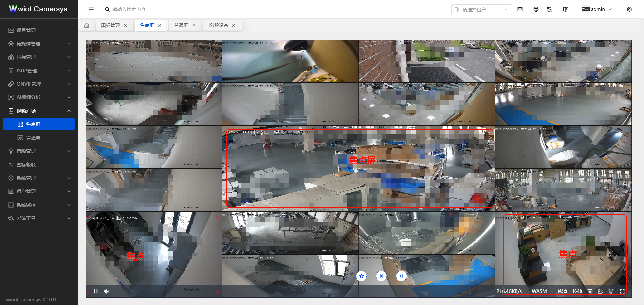Click the 拉伸 stretch button
Image resolution: width=644 pixels, height=305 pixels.
coord(577,291)
